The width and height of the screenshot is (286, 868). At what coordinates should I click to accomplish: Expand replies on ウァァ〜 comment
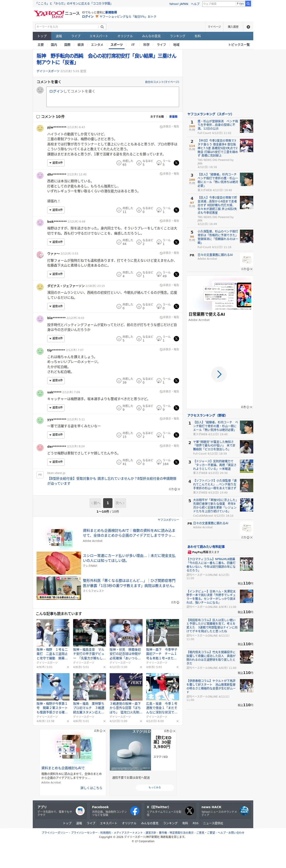point(56,274)
